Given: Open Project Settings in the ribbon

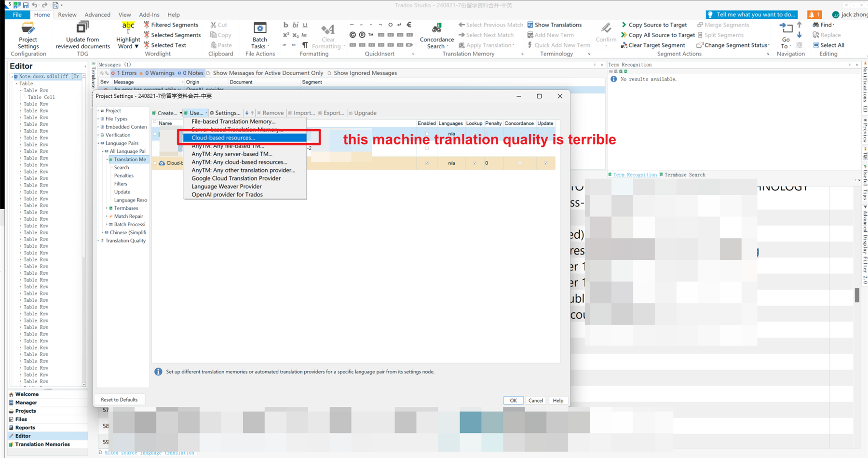Looking at the screenshot, I should [28, 35].
